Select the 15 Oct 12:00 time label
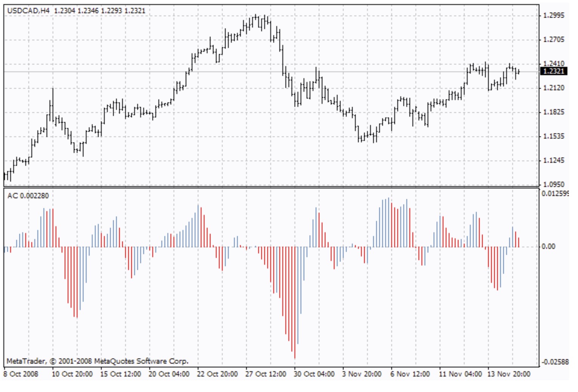 tap(121, 374)
